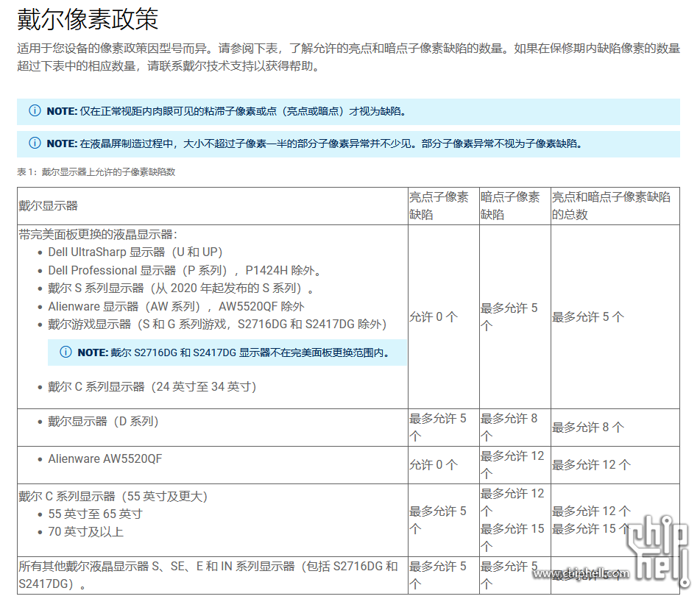Click the first NOTE text 仅在正常视距内肉眼可见
Viewport: 700px width, 599px height.
click(244, 111)
